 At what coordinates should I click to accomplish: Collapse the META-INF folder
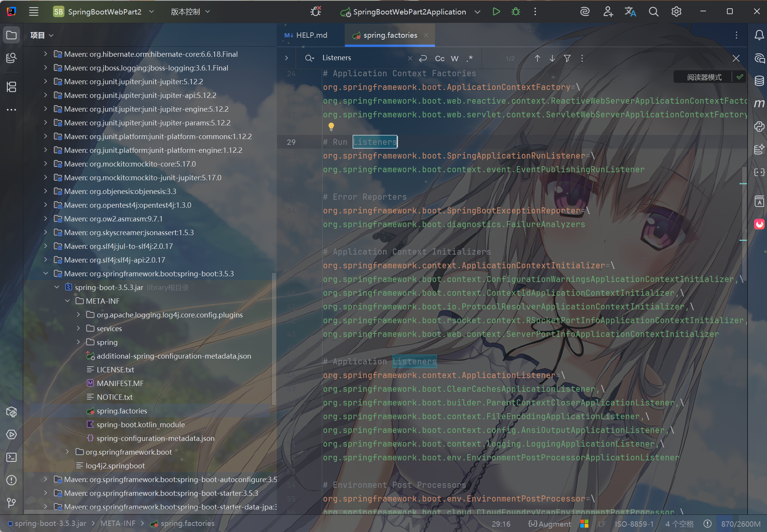tap(67, 301)
